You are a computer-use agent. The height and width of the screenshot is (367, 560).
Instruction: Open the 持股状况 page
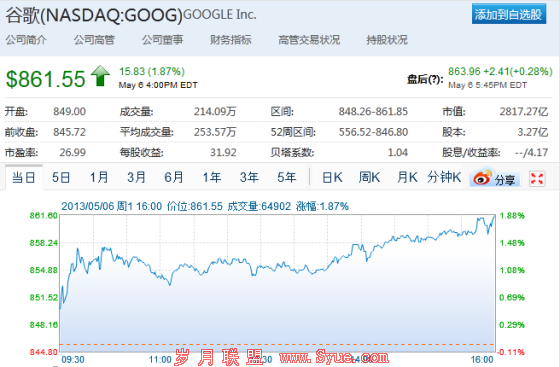pyautogui.click(x=387, y=40)
